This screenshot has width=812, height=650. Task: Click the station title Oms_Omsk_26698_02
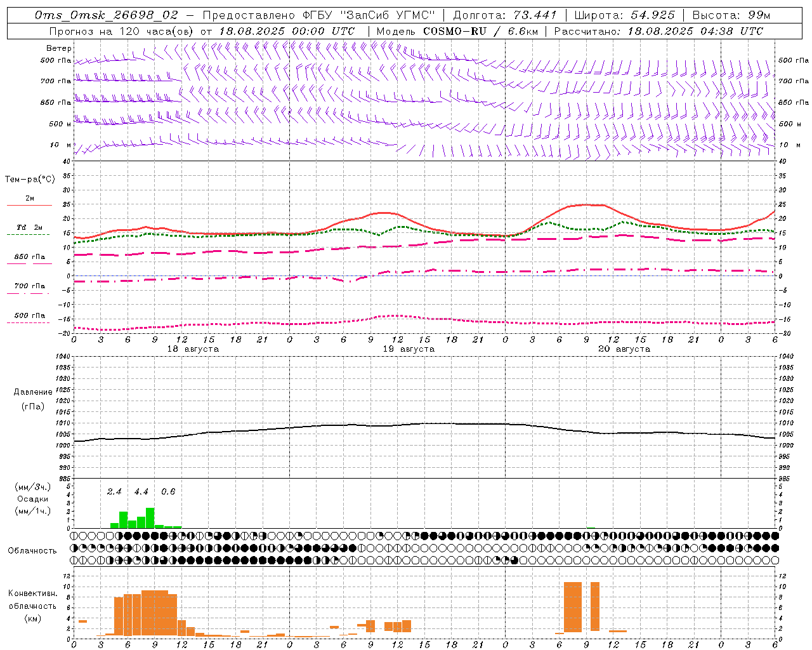point(107,15)
